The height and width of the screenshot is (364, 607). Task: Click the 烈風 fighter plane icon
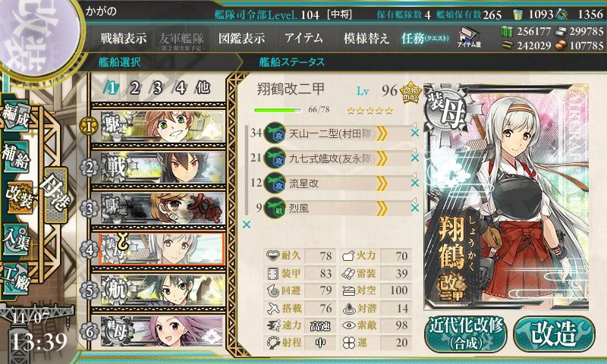click(x=275, y=208)
